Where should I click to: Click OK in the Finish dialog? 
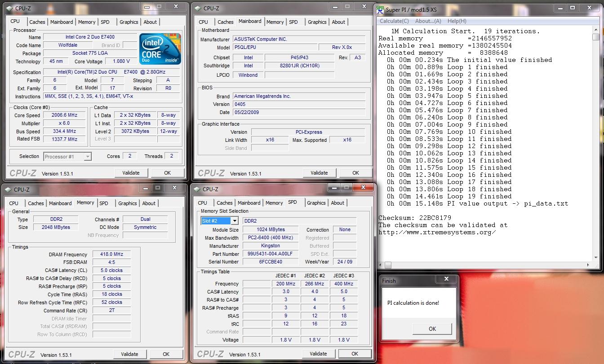click(x=432, y=329)
